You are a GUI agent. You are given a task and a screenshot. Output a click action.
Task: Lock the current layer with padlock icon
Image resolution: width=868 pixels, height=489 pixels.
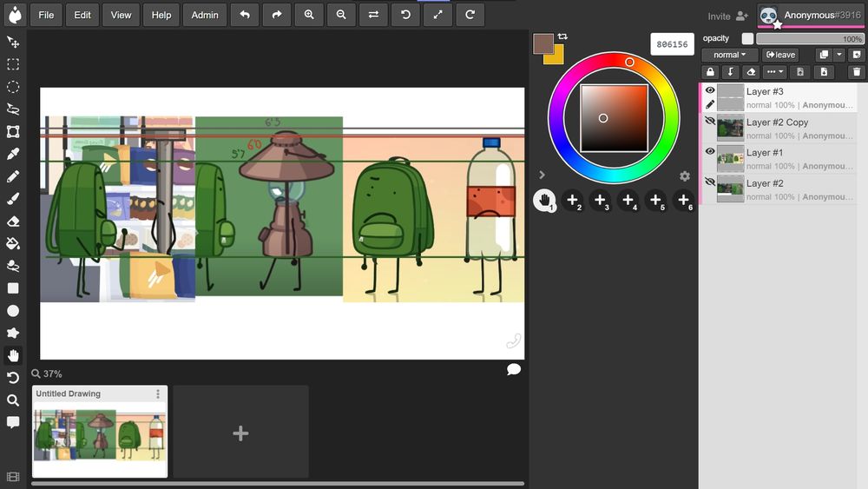click(x=711, y=72)
